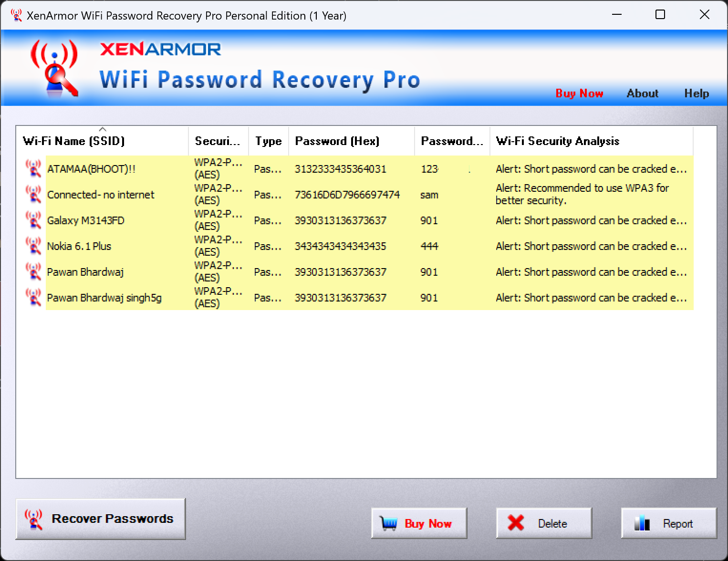
Task: Click the security type cell for Connected- no internet
Action: pyautogui.click(x=218, y=194)
